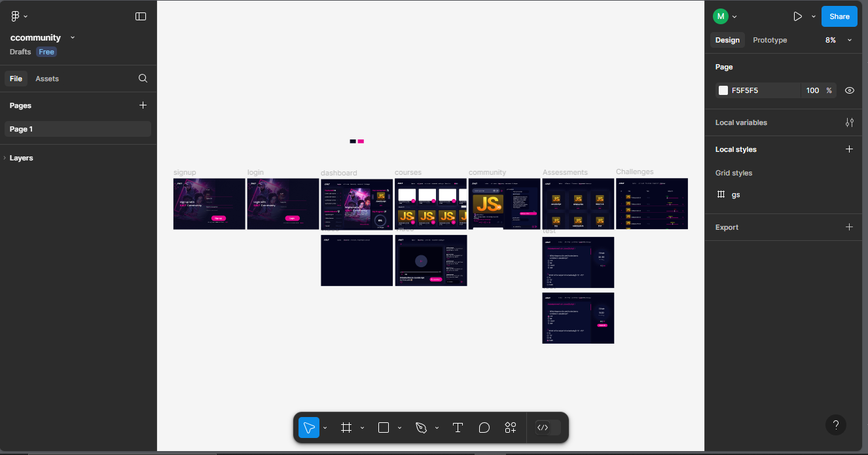This screenshot has width=868, height=455.
Task: Switch to the Assets tab
Action: [47, 79]
